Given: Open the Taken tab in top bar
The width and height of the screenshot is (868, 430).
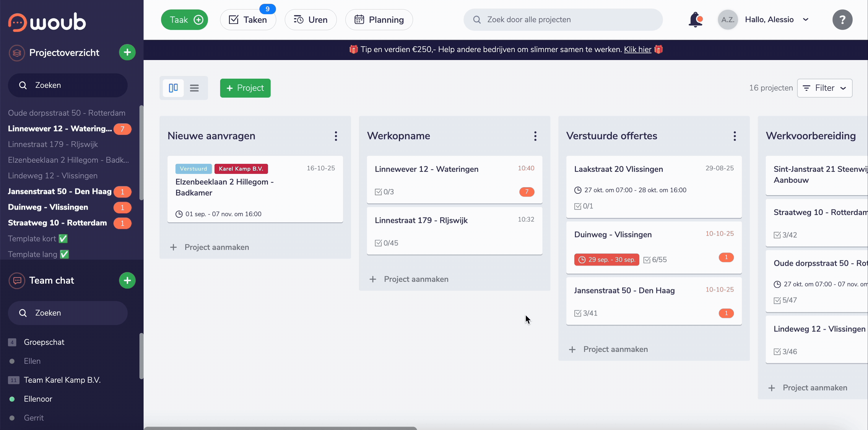Looking at the screenshot, I should pyautogui.click(x=248, y=20).
